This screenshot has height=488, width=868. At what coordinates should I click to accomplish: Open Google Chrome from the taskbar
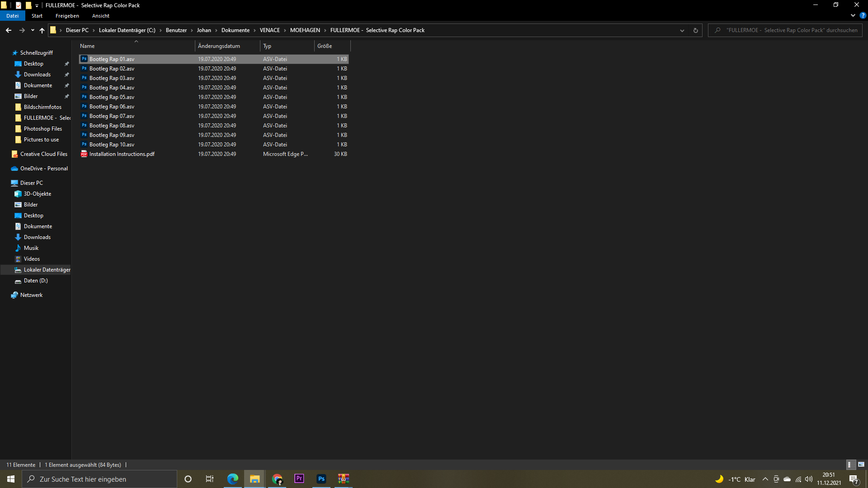click(277, 479)
